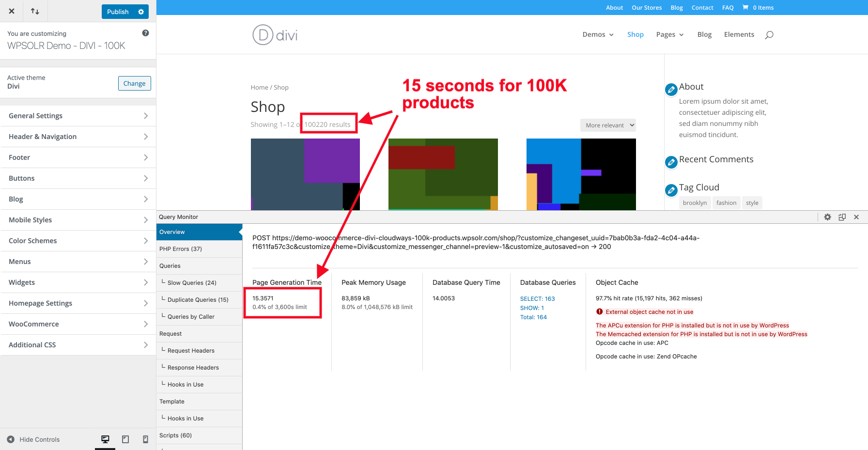Edit the Tag Cloud widget pencil icon
This screenshot has height=450, width=868.
[x=671, y=190]
